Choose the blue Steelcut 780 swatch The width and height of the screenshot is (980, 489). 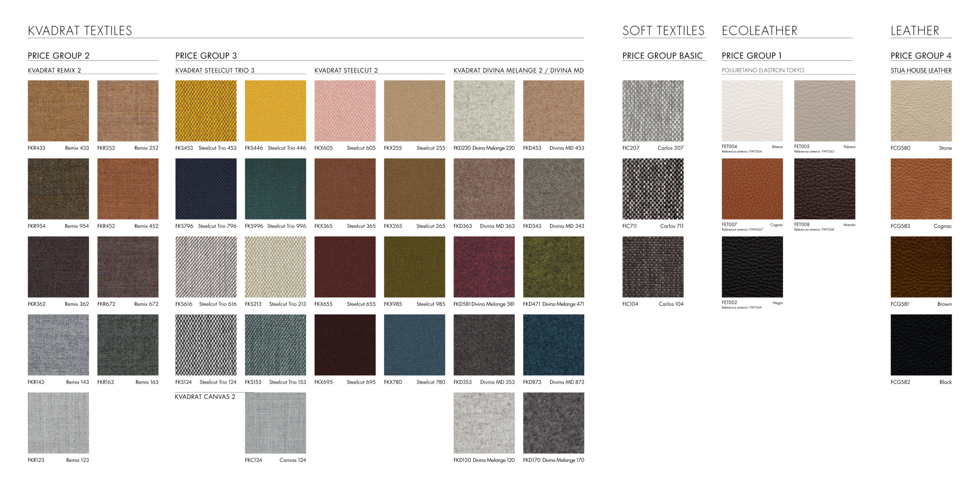coord(414,345)
